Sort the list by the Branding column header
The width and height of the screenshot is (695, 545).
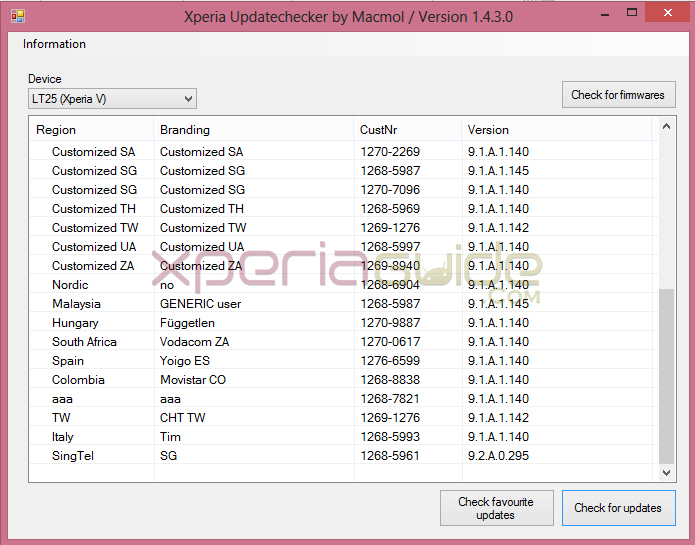point(254,130)
